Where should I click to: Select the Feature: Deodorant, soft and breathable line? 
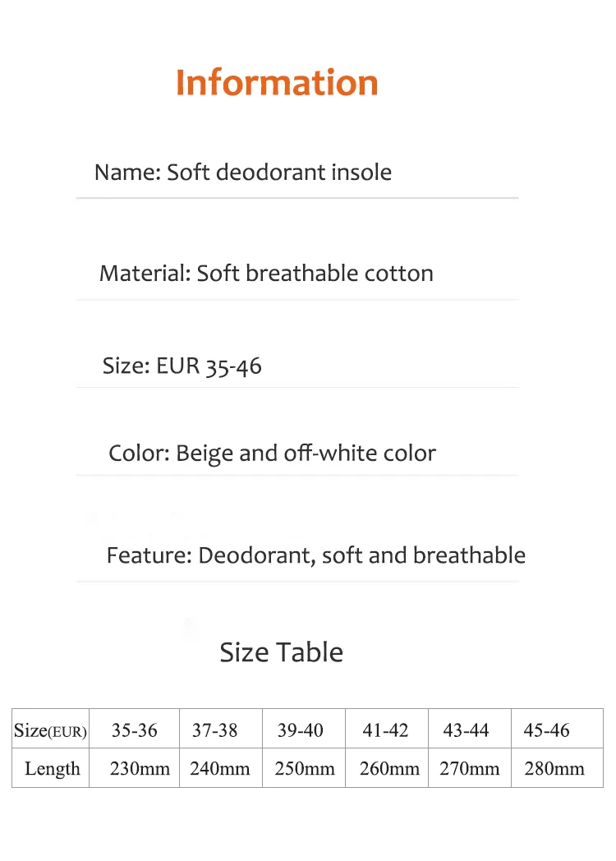(315, 555)
